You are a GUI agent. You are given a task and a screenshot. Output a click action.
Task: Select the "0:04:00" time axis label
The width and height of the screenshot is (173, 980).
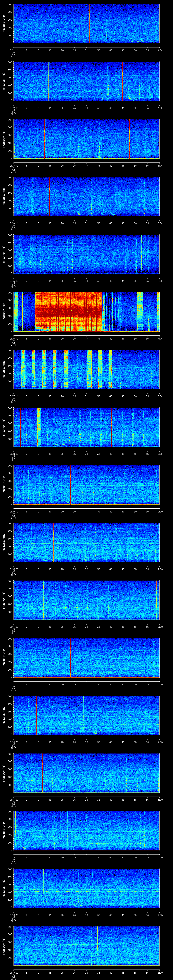14,223
